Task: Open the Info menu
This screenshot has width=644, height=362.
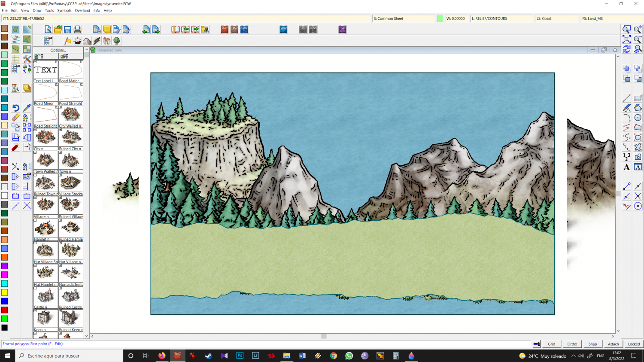Action: point(97,10)
